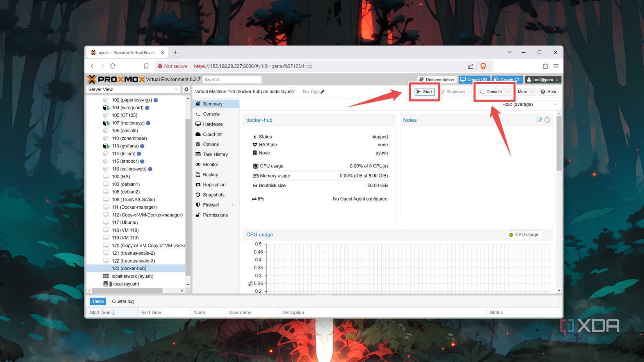Click the Create CT button

(507, 80)
